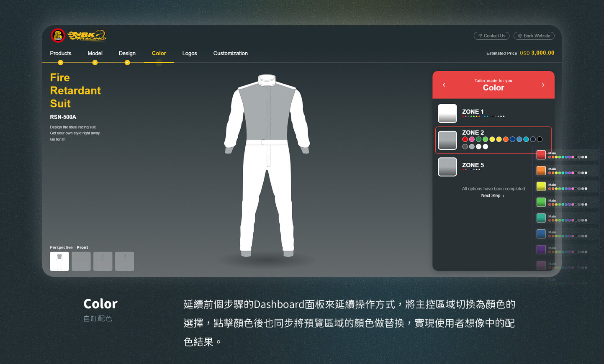
Task: Click the ZONE 2 gray preview swatch
Action: pyautogui.click(x=447, y=140)
